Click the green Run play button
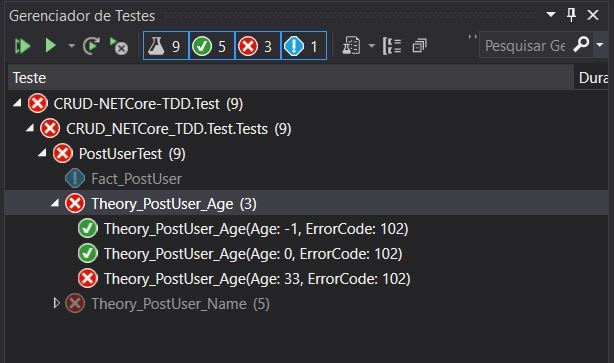 tap(50, 45)
